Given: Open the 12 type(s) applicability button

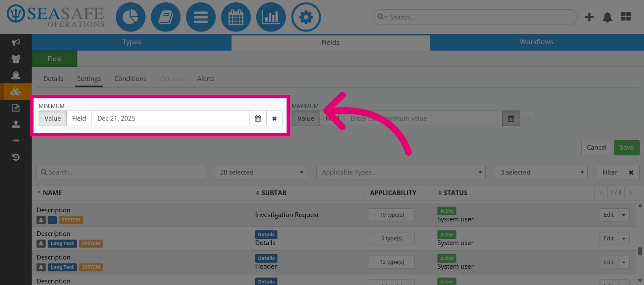Looking at the screenshot, I should click(392, 262).
